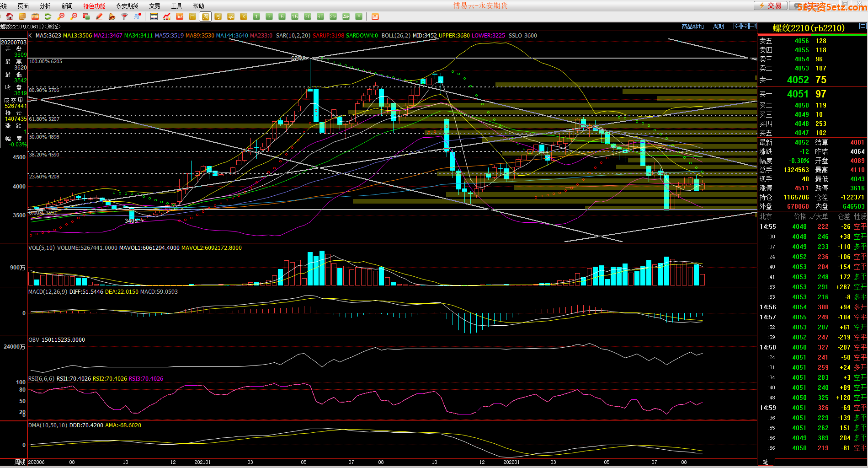The width and height of the screenshot is (868, 468).
Task: Click the 涨停 value 4511
Action: pos(802,188)
